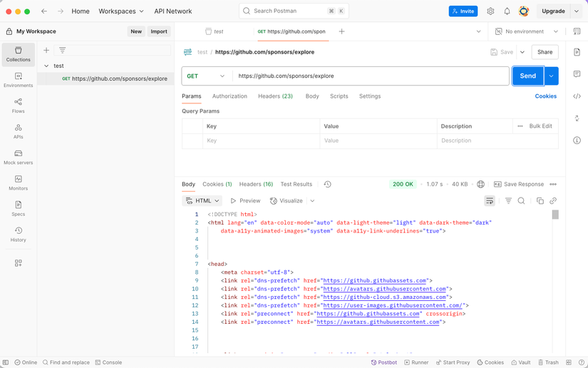Open response Headers (16) tab
The image size is (588, 368).
click(x=256, y=184)
